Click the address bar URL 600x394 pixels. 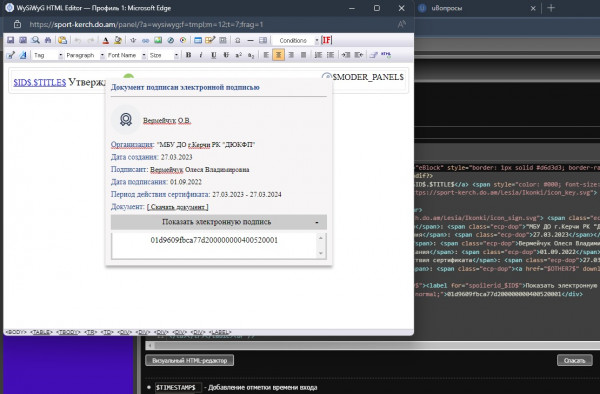pyautogui.click(x=146, y=24)
